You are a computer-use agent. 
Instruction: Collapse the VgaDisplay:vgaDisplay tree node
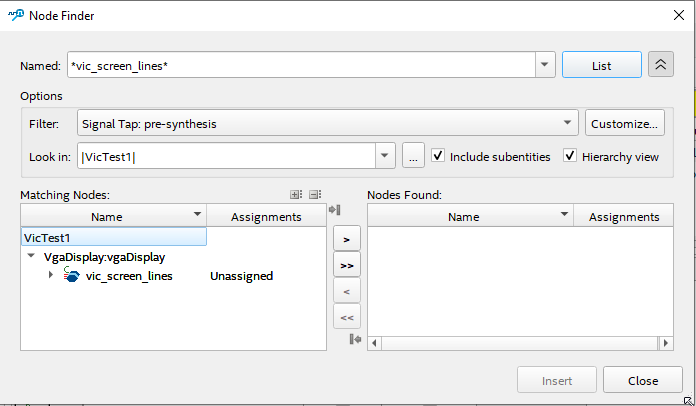pyautogui.click(x=31, y=257)
